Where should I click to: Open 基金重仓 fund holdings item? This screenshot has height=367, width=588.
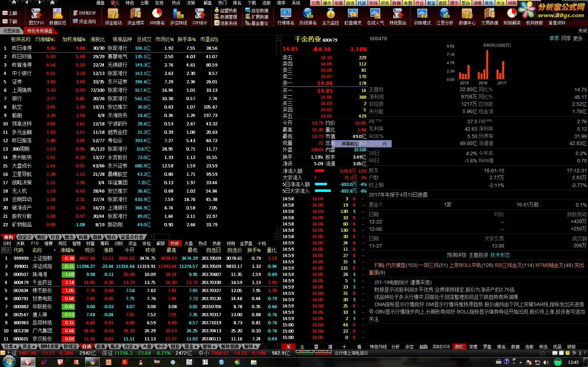tap(257, 23)
